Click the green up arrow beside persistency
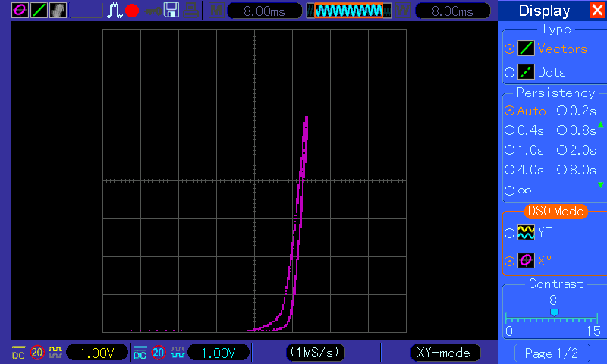The height and width of the screenshot is (364, 607). (x=601, y=124)
